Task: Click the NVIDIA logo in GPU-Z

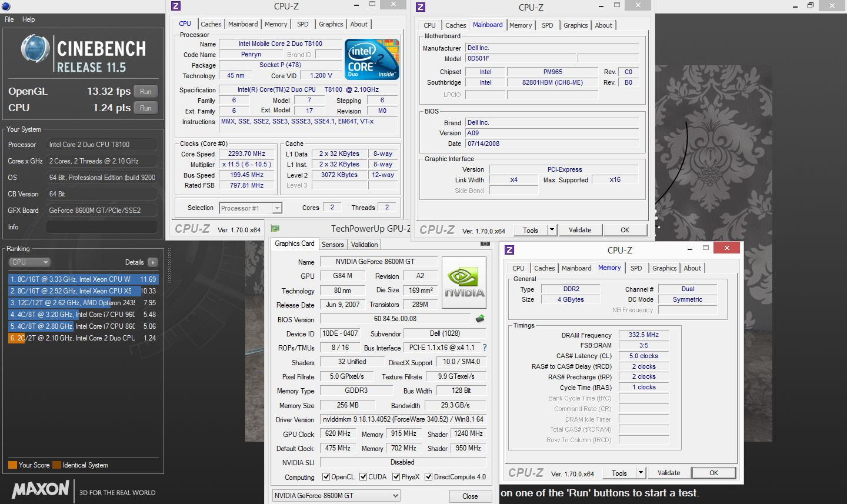Action: click(x=464, y=282)
